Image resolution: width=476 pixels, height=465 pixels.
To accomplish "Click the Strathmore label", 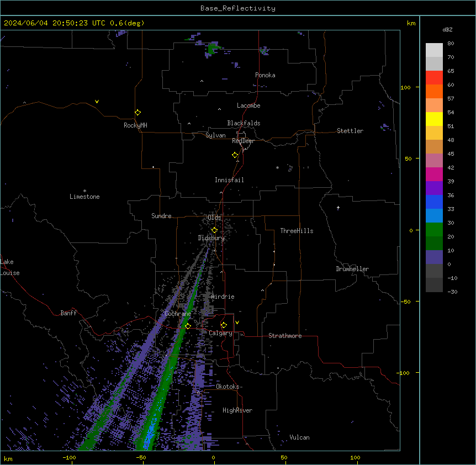I will tap(285, 336).
